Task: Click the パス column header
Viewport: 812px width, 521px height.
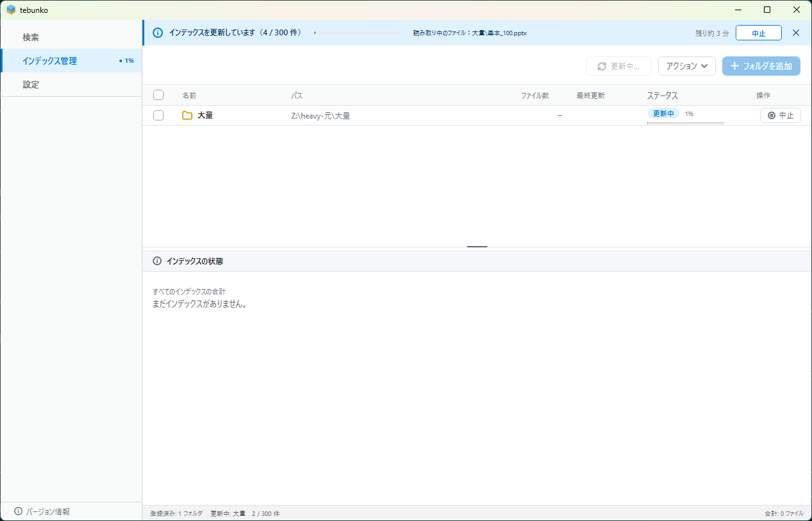Action: pyautogui.click(x=296, y=95)
